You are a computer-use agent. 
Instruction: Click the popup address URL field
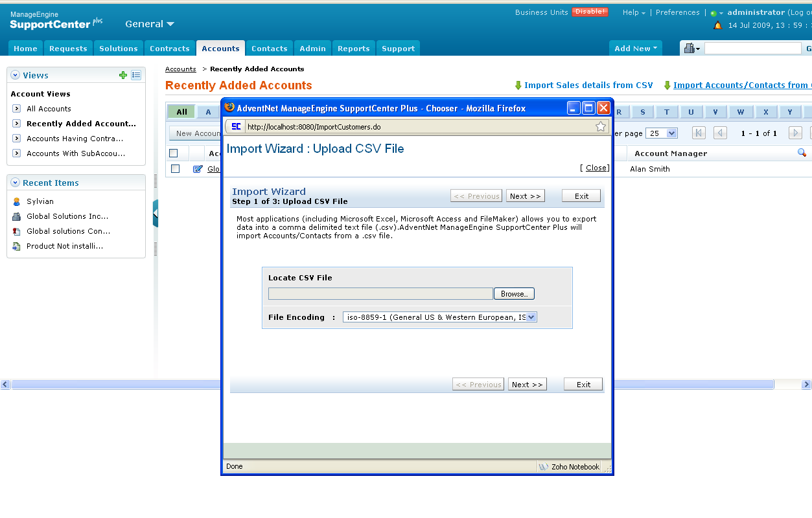pyautogui.click(x=418, y=127)
